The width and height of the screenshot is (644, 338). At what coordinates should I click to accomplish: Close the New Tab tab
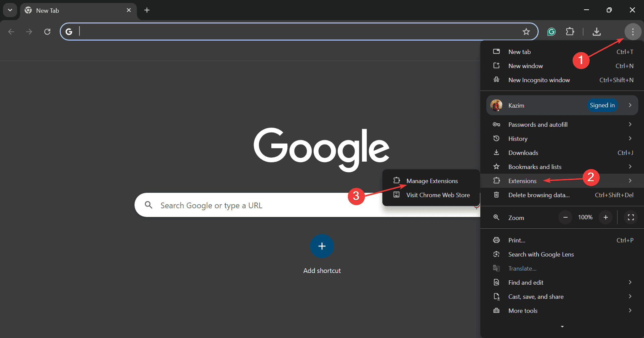[x=129, y=10]
